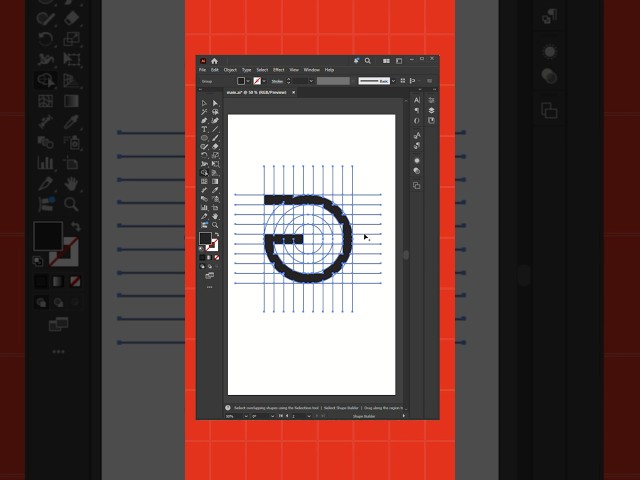
Task: Select the Curvature tool
Action: coord(215,121)
